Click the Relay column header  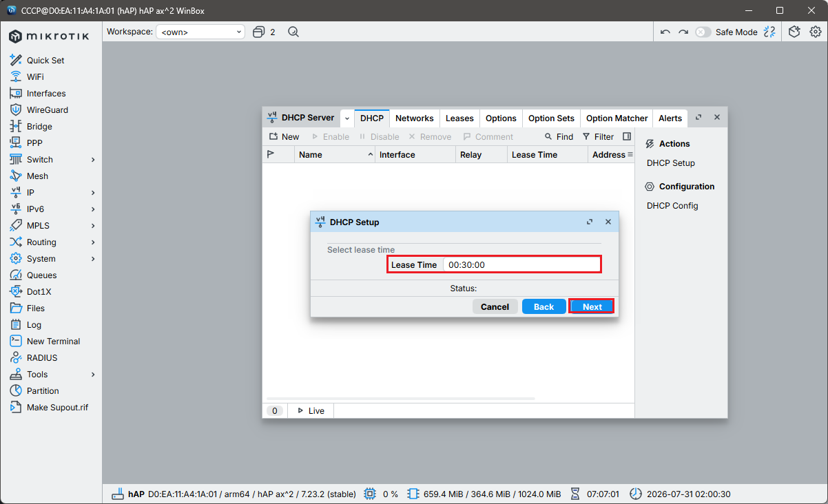482,155
